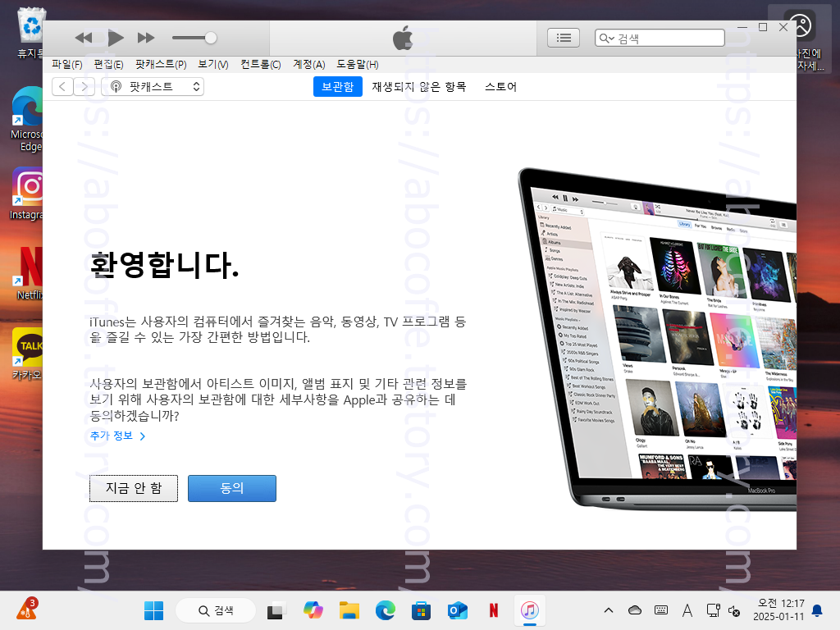The width and height of the screenshot is (840, 630).
Task: Open Task View from the taskbar
Action: coord(276,610)
